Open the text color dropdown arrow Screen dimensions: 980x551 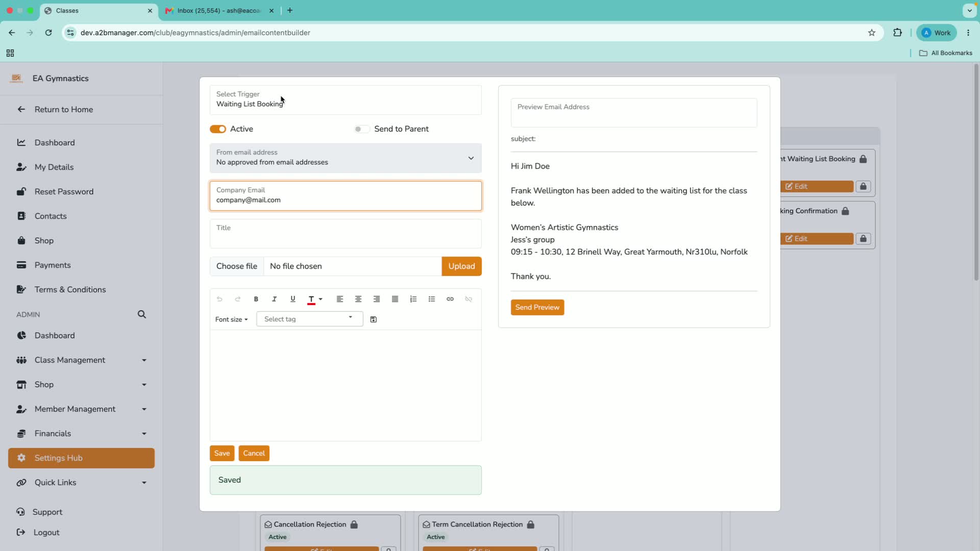pyautogui.click(x=321, y=299)
